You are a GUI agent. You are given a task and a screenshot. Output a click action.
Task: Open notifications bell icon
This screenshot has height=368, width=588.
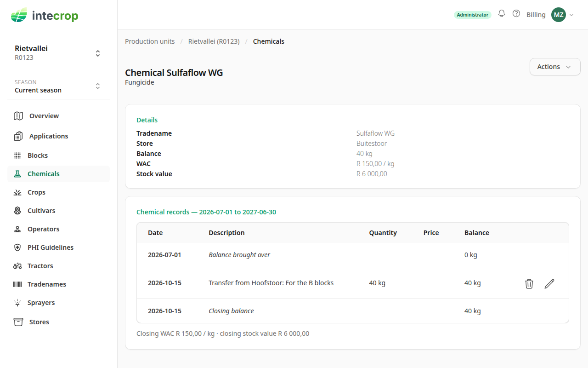coord(502,14)
